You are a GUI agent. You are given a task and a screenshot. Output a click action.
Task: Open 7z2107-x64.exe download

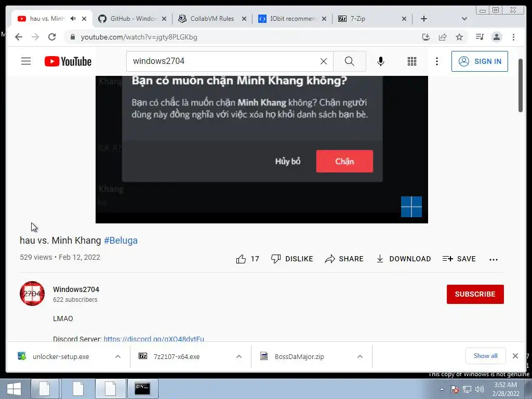coord(177,356)
